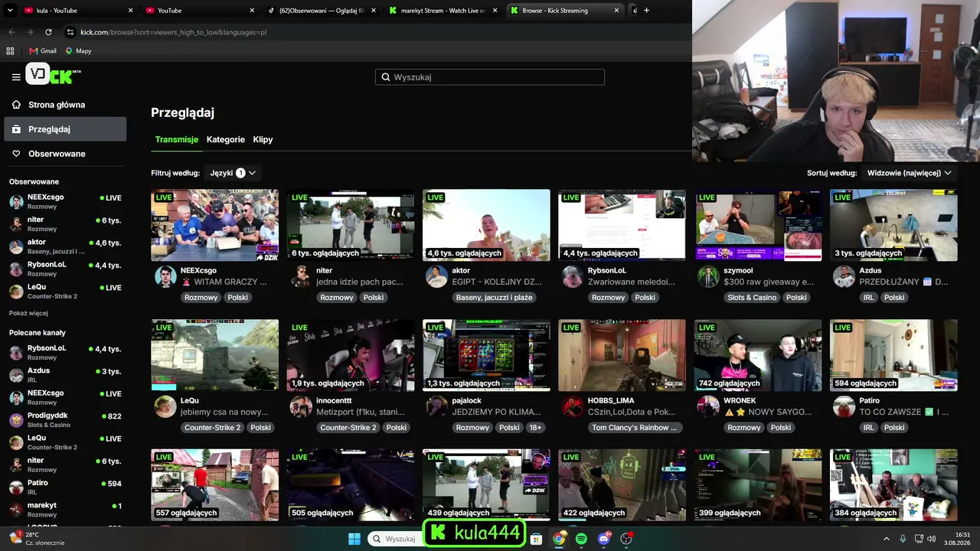Click the 'Tom Clancy's Rainbow' category tag
980x551 pixels.
(x=634, y=428)
